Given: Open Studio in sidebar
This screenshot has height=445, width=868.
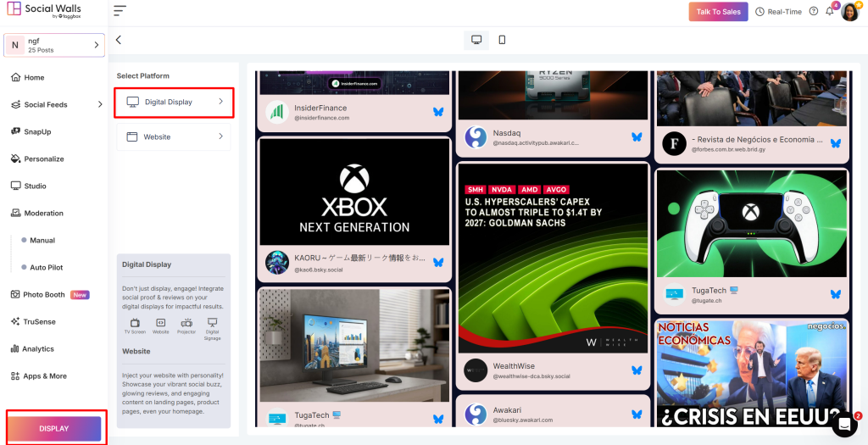Looking at the screenshot, I should 28,186.
